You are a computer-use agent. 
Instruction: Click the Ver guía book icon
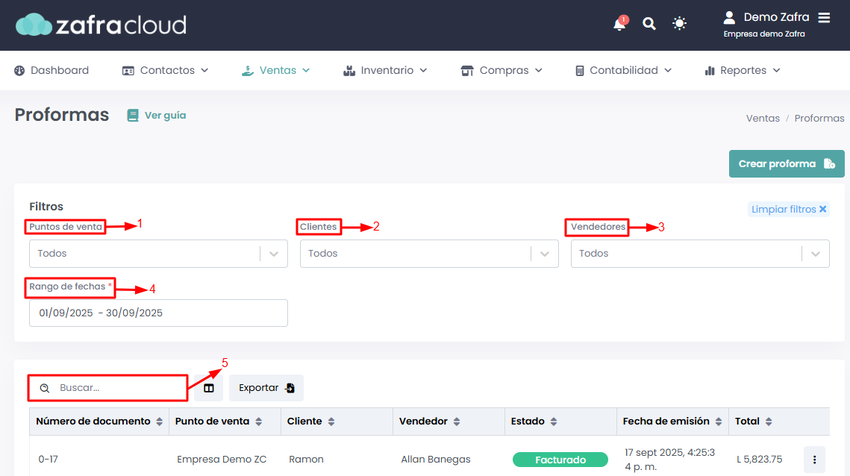(132, 115)
